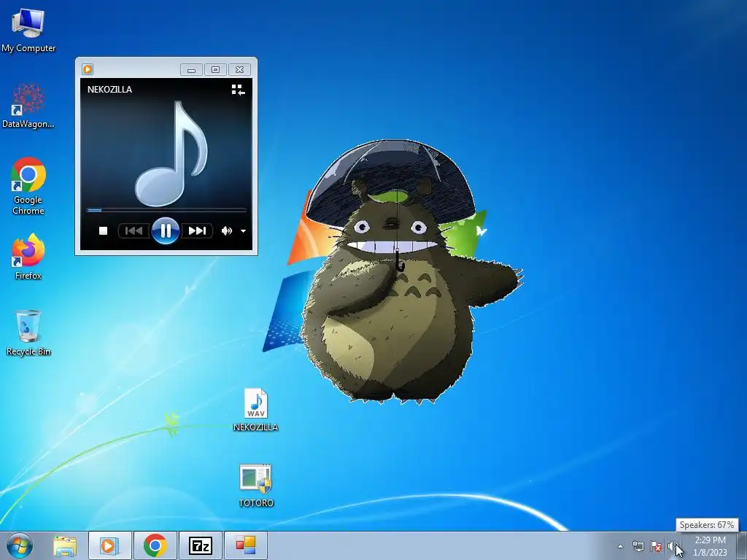Expand volume dropdown arrow in player

coord(243,231)
